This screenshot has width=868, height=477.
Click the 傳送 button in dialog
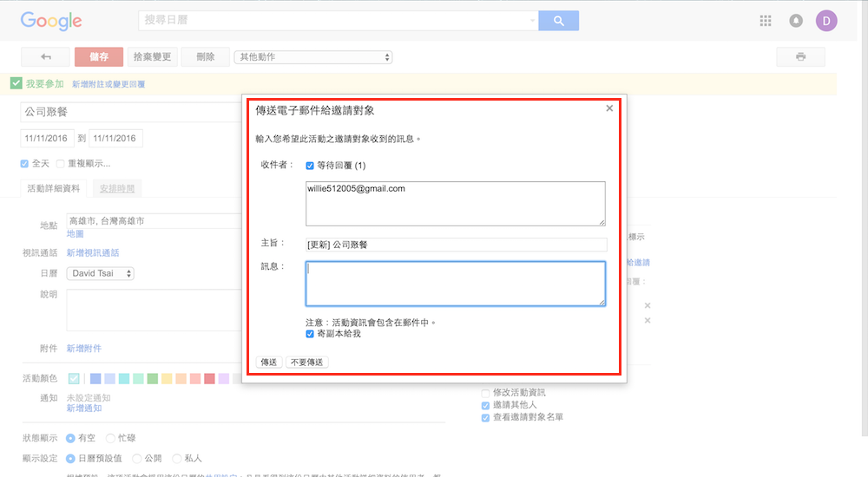[x=269, y=362]
